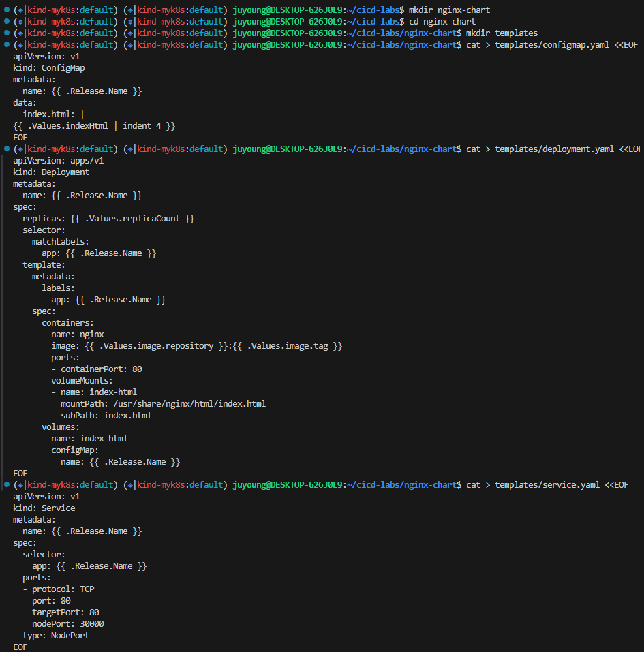Click the command marker dot beside 'mkdir nginx-chart'
644x652 pixels.
[7, 10]
